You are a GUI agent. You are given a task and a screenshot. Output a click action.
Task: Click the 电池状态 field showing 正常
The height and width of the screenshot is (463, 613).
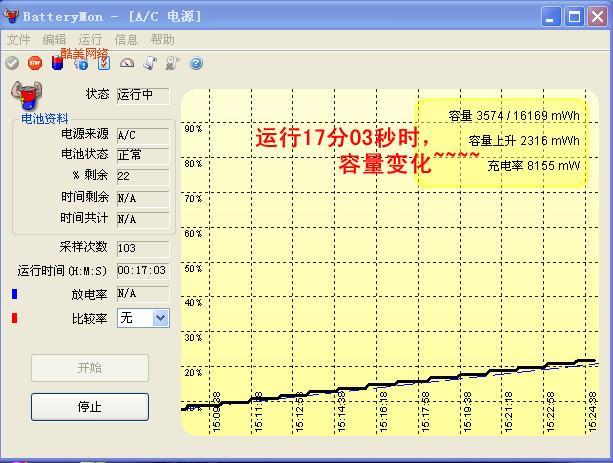tap(143, 156)
